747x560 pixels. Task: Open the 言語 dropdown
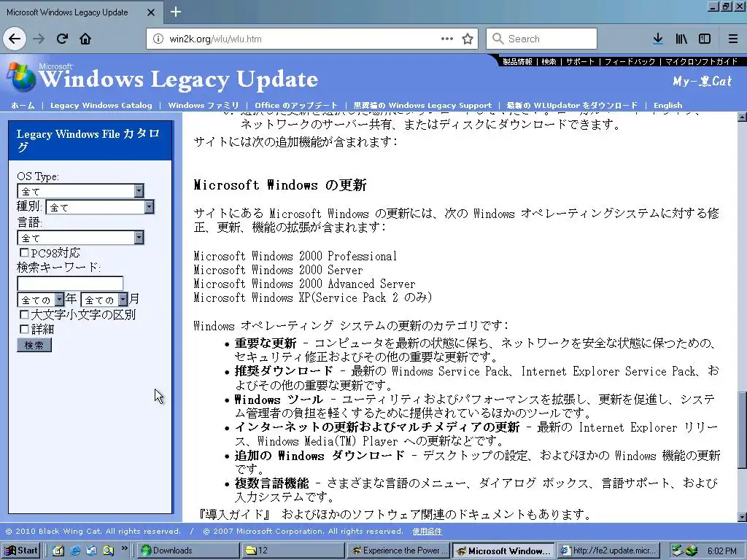80,237
